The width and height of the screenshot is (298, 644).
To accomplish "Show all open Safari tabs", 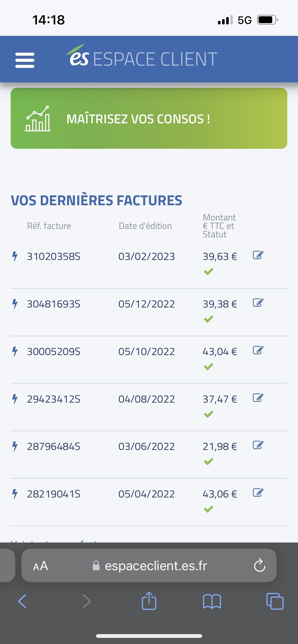I will pyautogui.click(x=275, y=601).
